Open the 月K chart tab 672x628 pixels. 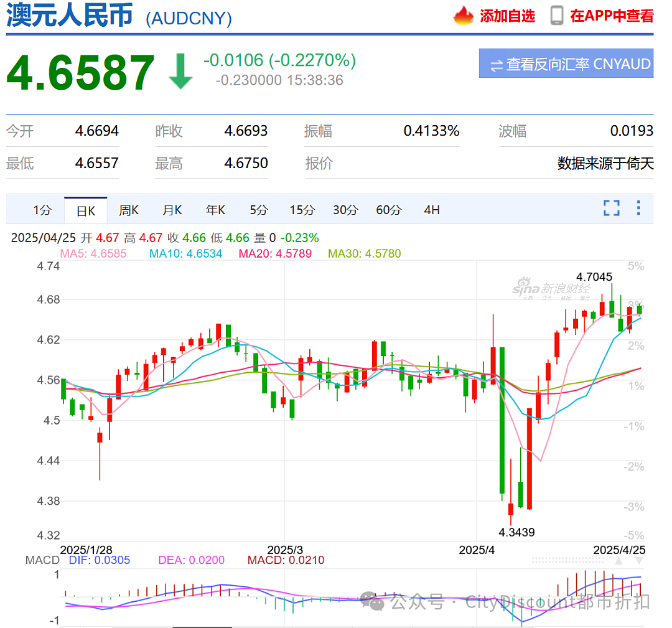click(x=172, y=210)
